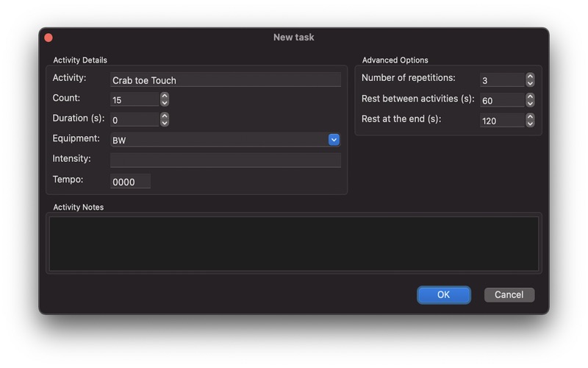The image size is (588, 368).
Task: Click the Tempo field showing 0000
Action: [x=130, y=181]
